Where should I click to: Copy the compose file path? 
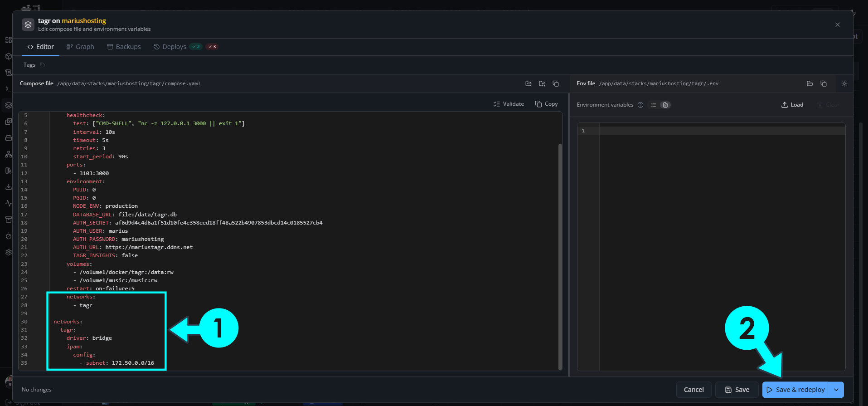click(x=556, y=83)
